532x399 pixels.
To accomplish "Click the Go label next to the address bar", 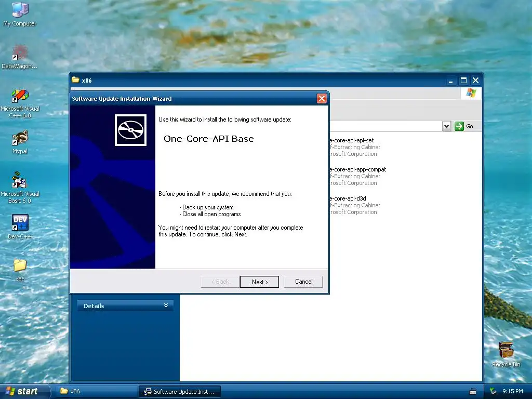I will pos(470,126).
